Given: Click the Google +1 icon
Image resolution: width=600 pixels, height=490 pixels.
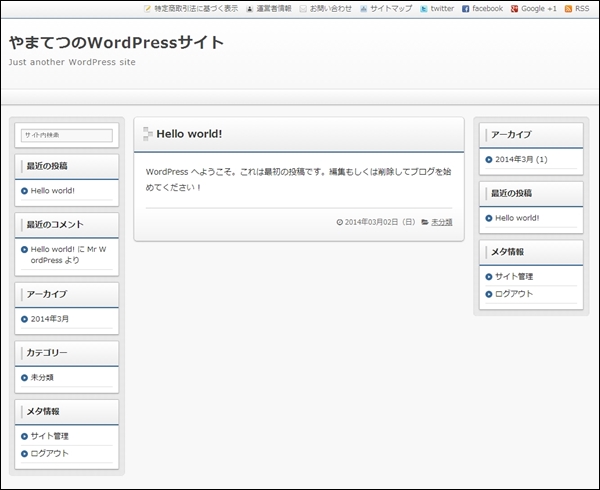Looking at the screenshot, I should coord(514,9).
